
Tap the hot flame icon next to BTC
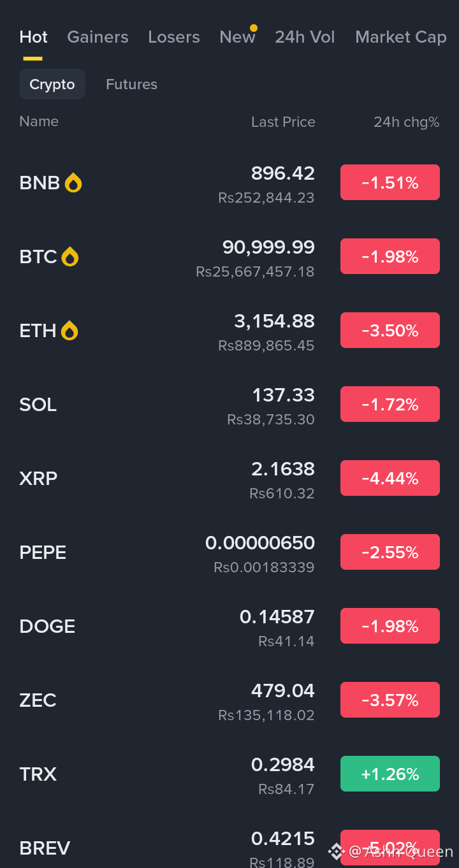point(69,257)
